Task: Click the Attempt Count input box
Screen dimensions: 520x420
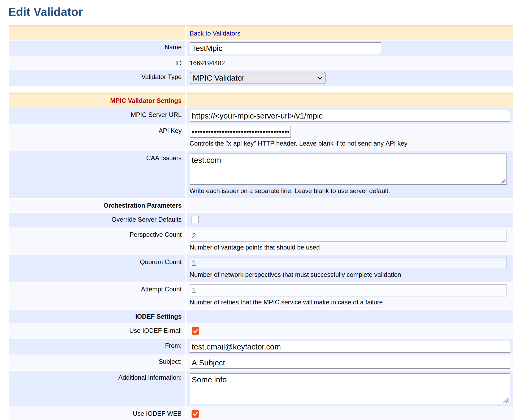Action: coord(350,290)
